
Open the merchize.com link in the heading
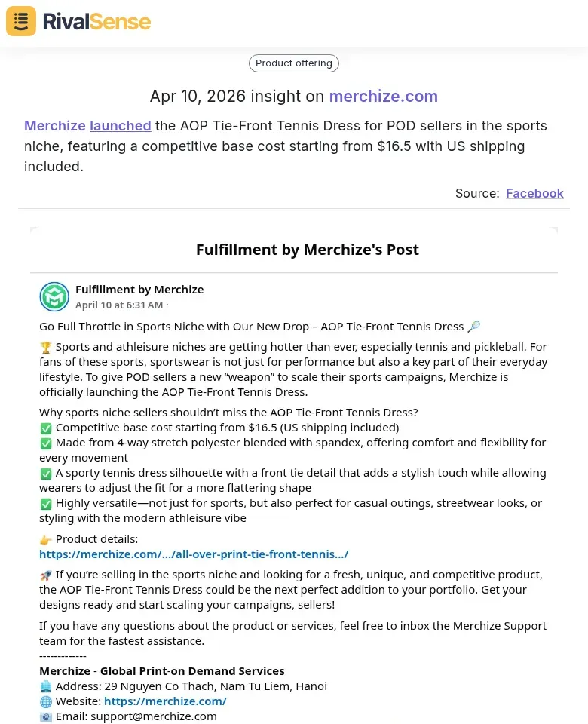tap(383, 97)
